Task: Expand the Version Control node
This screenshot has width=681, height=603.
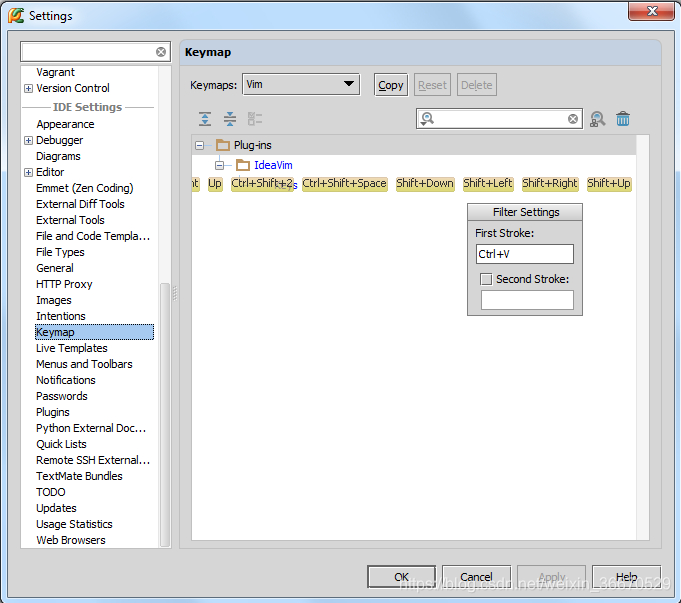Action: pos(28,88)
